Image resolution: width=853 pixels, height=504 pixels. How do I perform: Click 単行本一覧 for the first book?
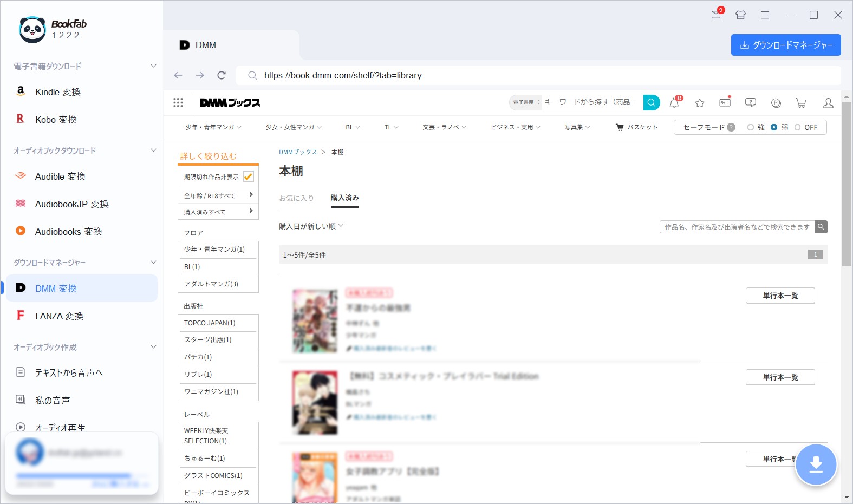780,296
